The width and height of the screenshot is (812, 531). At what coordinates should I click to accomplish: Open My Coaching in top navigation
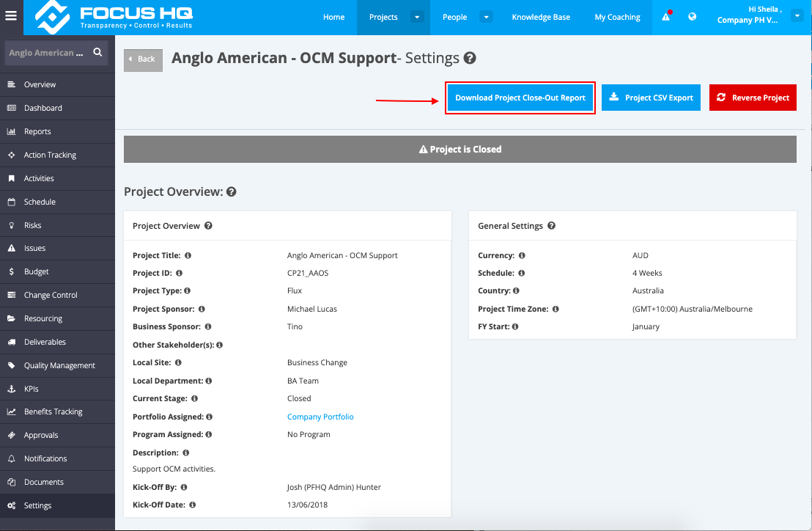tap(617, 17)
